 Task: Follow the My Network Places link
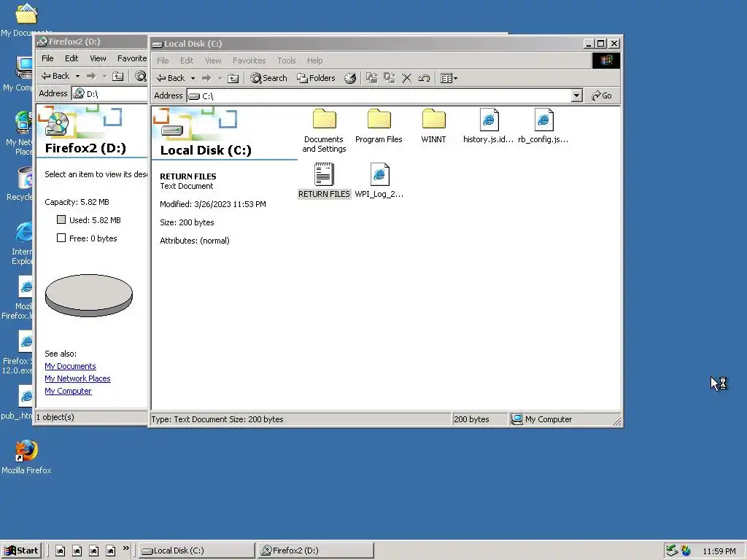77,378
